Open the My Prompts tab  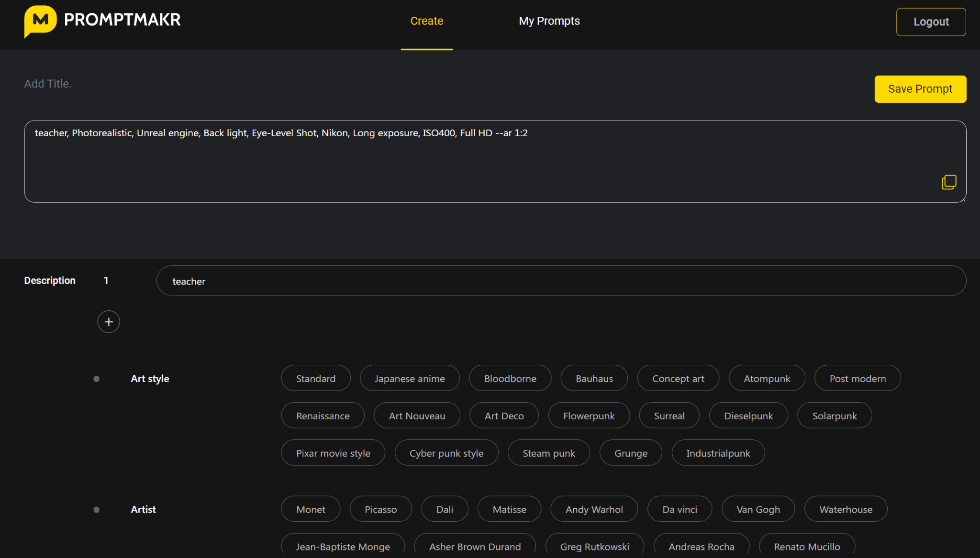[x=549, y=21]
